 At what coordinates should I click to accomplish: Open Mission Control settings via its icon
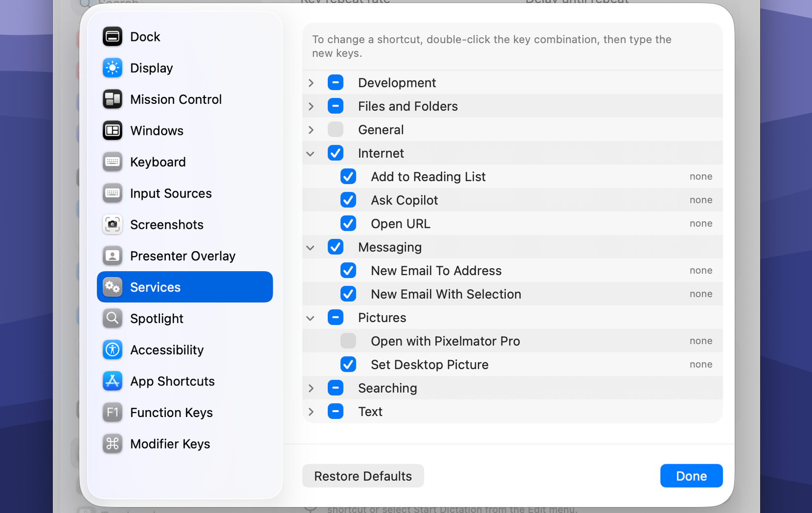click(x=112, y=99)
